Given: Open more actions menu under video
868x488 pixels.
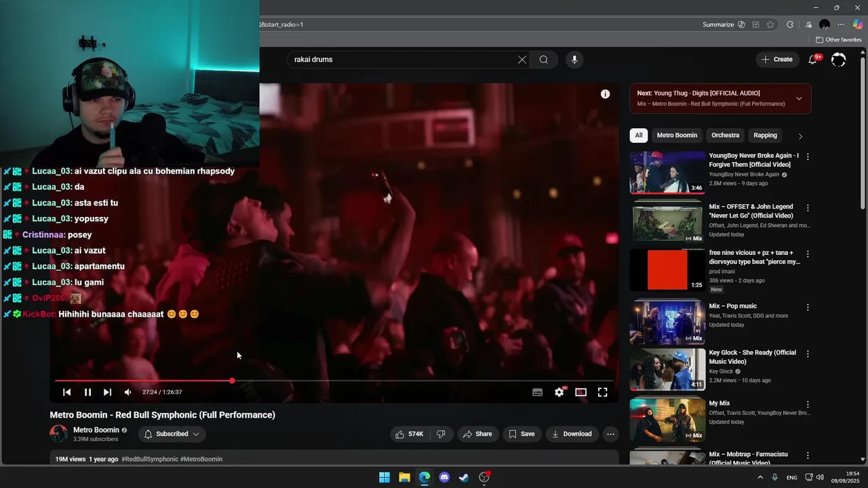Looking at the screenshot, I should click(610, 434).
